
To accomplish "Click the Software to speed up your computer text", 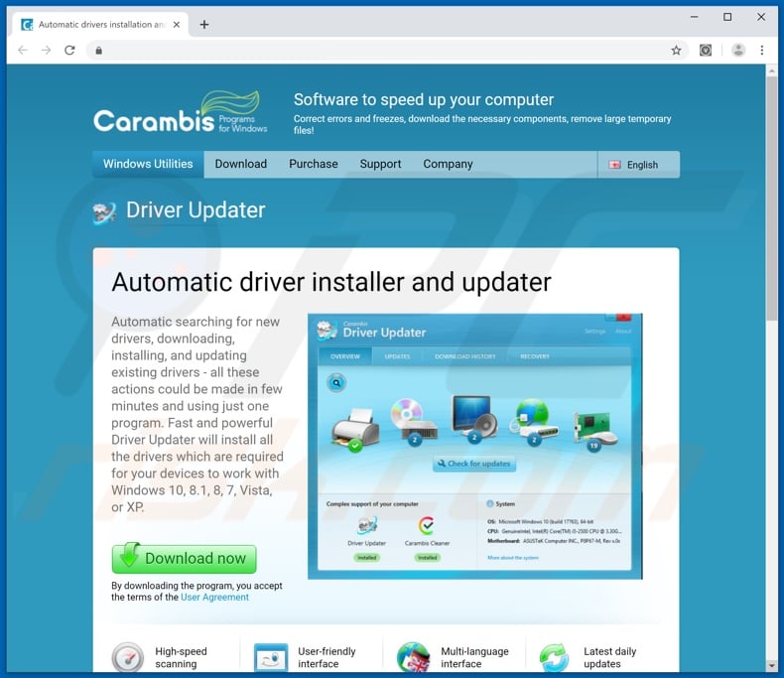I will coord(424,99).
